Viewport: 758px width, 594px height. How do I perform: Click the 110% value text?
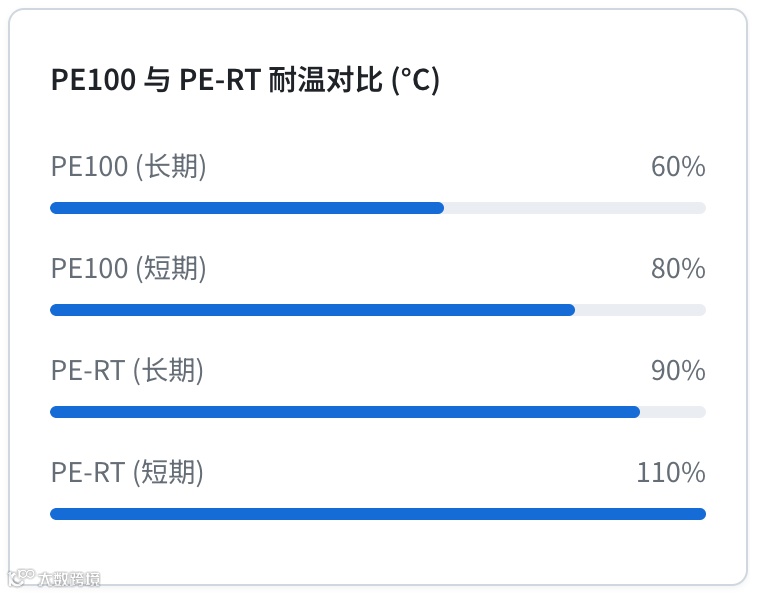(x=671, y=473)
